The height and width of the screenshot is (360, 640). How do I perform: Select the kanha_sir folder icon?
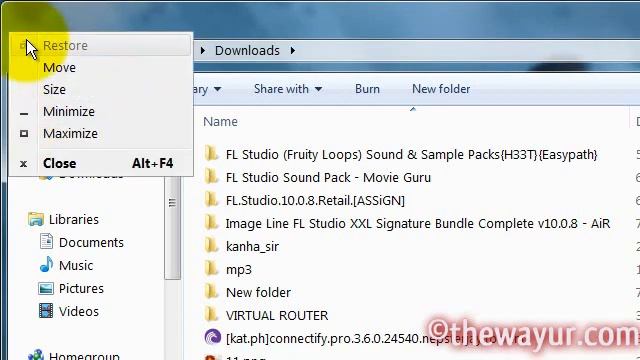point(212,245)
